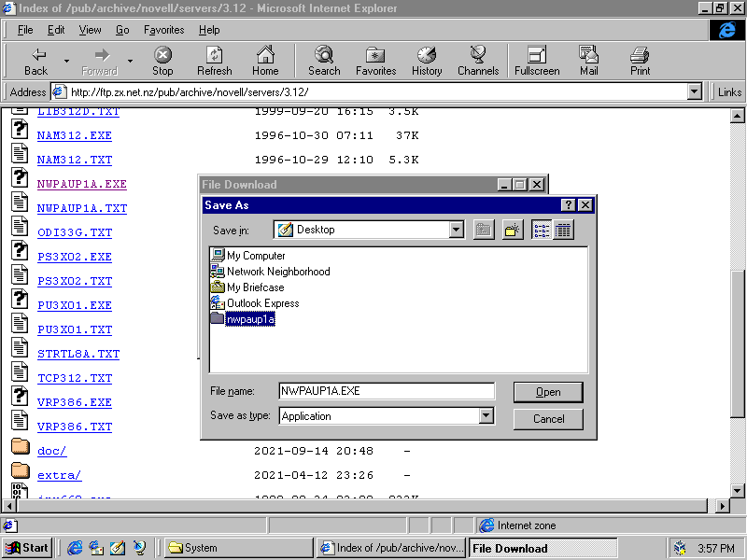This screenshot has height=560, width=747.
Task: Expand the Save as type dropdown
Action: [486, 415]
